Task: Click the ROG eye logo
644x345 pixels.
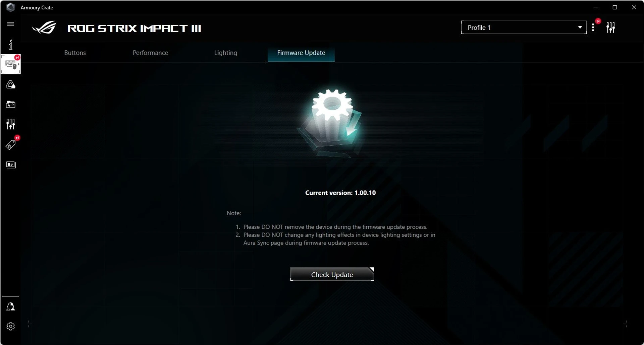Action: coord(45,28)
